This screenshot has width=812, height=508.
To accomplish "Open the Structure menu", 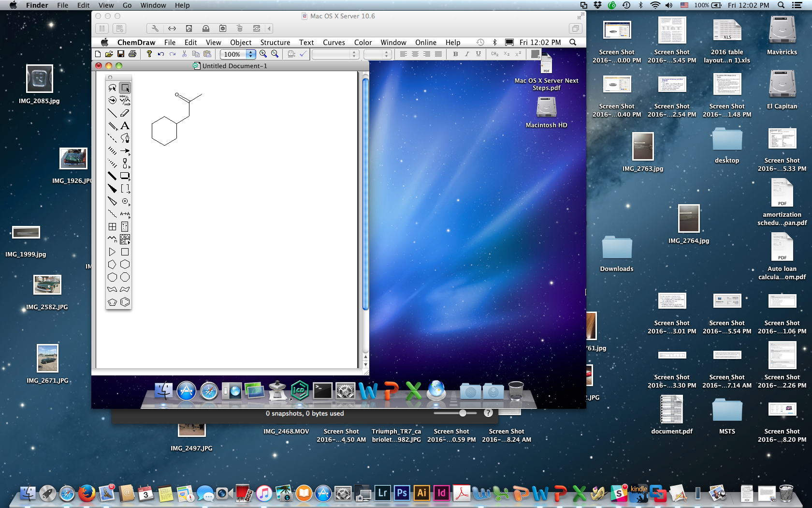I will [275, 43].
